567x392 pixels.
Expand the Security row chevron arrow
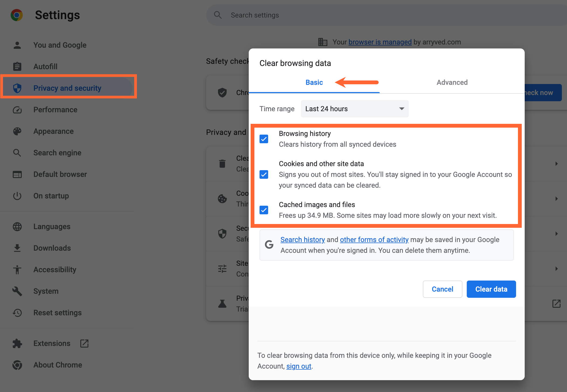point(556,234)
